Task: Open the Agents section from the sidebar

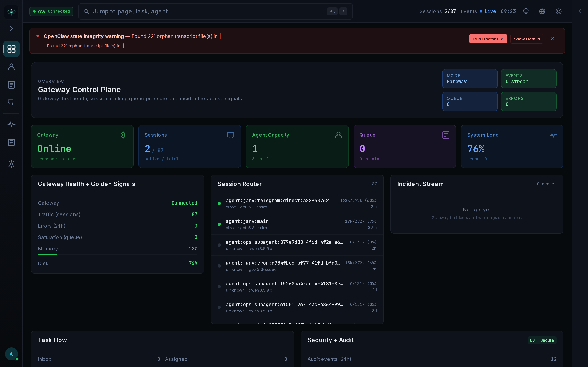Action: click(11, 67)
